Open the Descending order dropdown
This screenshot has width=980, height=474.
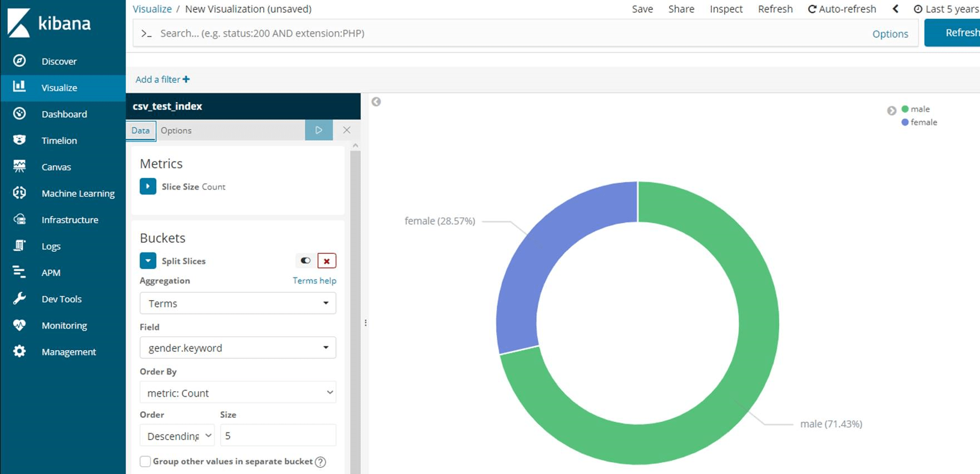tap(177, 436)
